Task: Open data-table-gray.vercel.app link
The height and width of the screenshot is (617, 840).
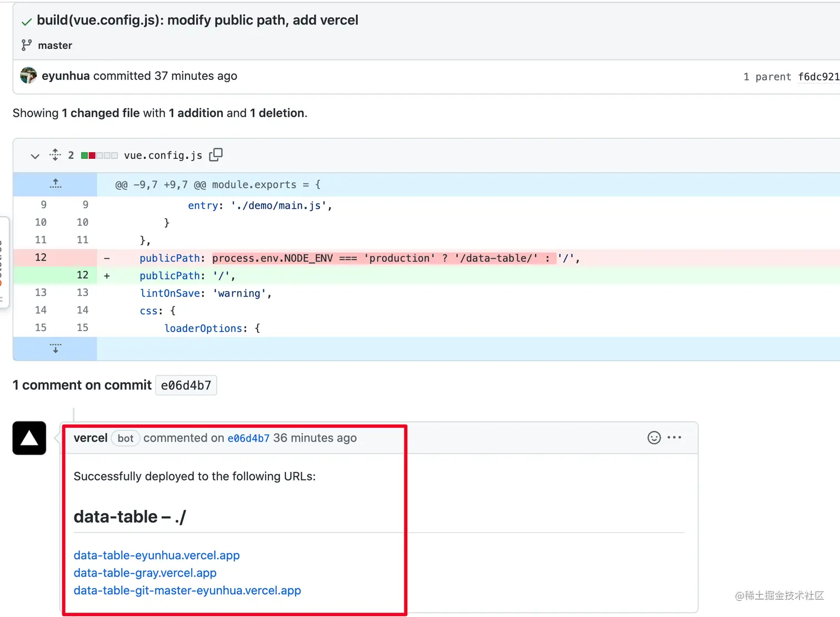Action: [145, 573]
